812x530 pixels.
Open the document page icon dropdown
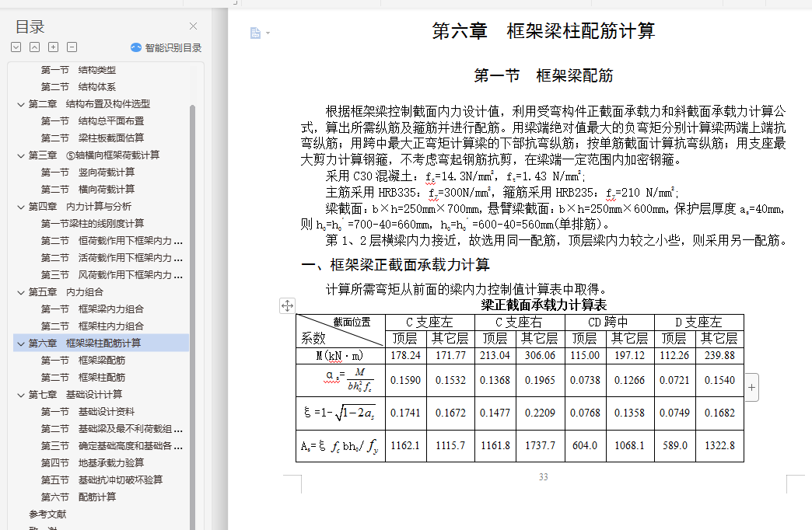[260, 33]
